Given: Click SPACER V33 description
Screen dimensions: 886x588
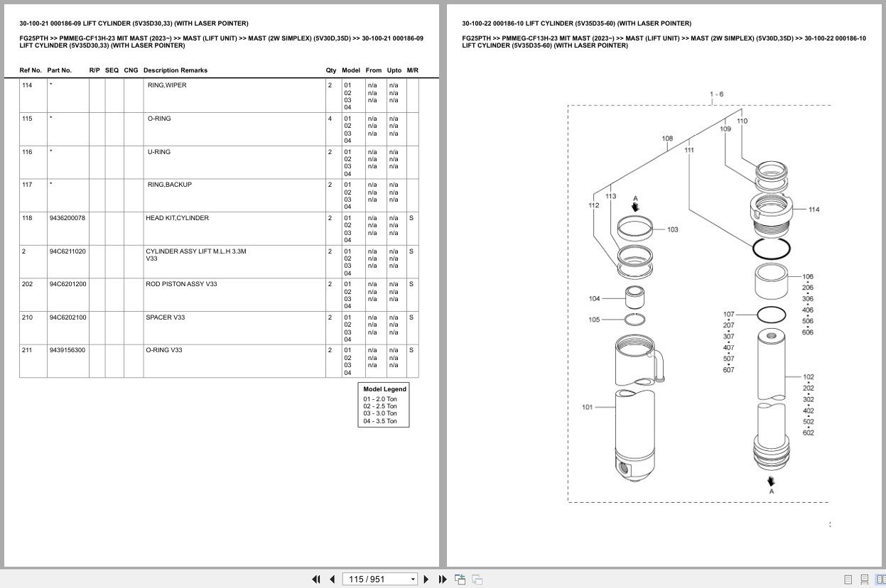Looking at the screenshot, I should (x=165, y=317).
